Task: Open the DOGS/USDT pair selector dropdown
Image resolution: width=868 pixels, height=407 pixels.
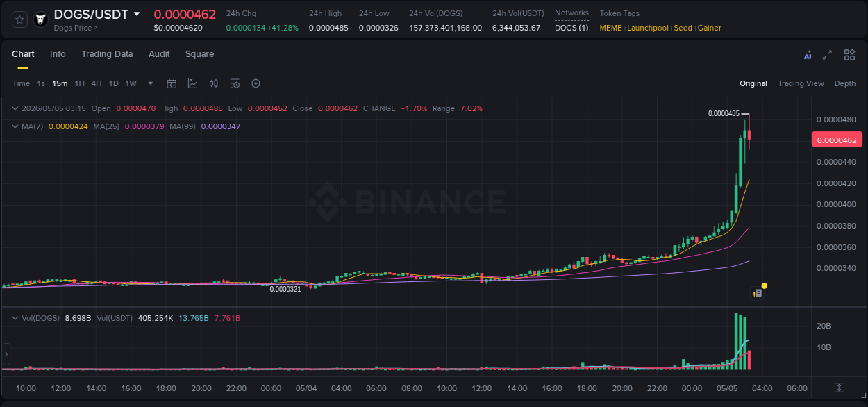Action: (x=137, y=14)
